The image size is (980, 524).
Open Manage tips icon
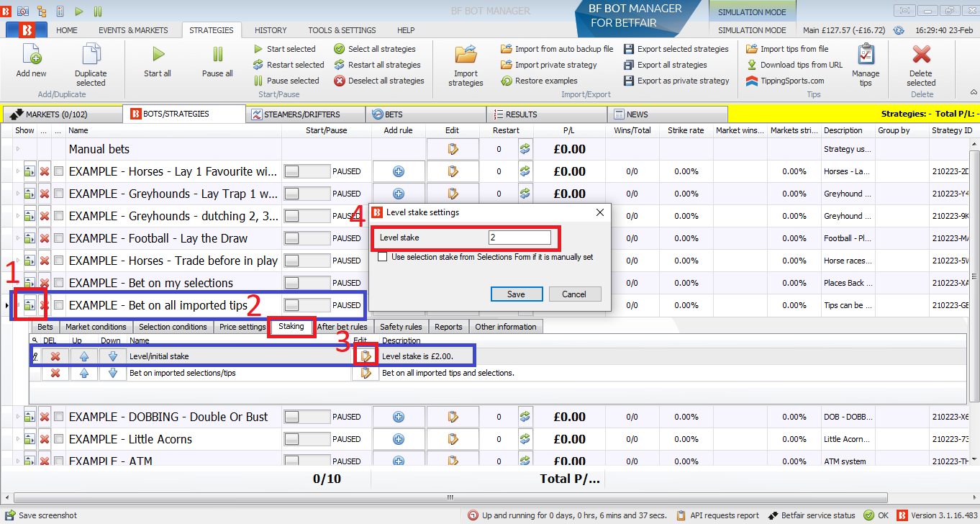coord(866,55)
